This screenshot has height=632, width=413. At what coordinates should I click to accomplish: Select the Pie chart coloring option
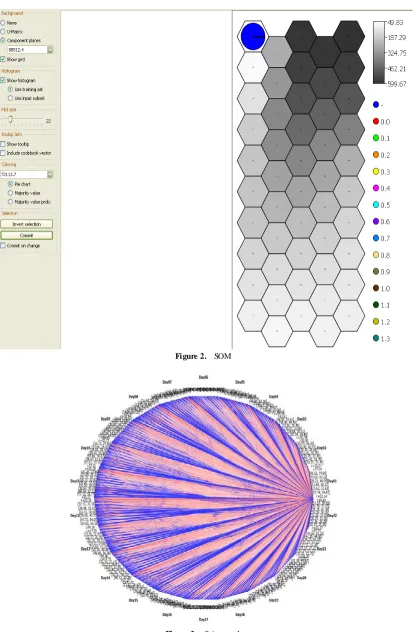pos(10,184)
